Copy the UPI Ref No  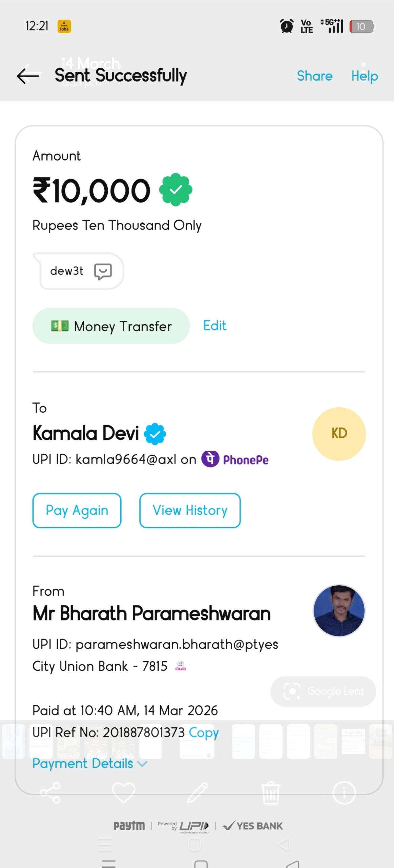click(x=204, y=732)
